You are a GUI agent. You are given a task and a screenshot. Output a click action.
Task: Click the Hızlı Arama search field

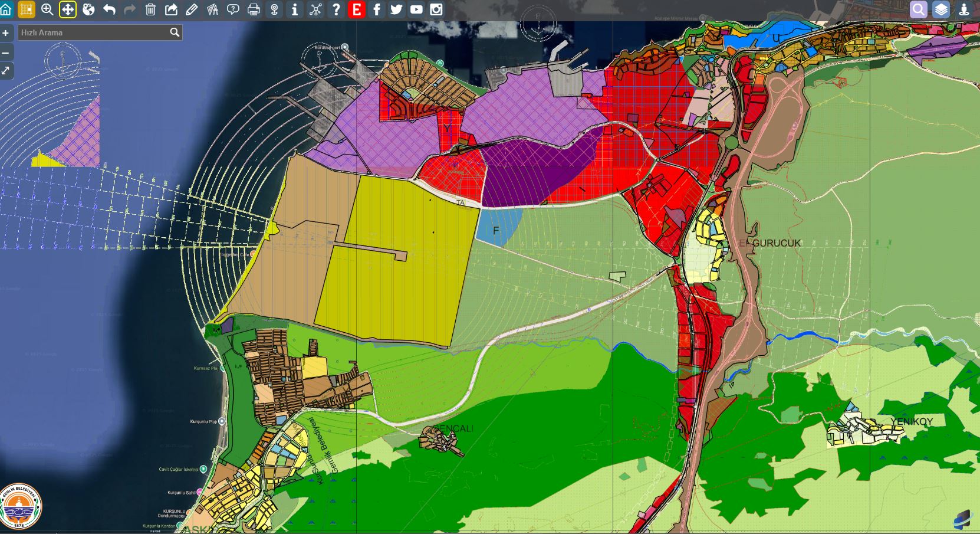(93, 32)
